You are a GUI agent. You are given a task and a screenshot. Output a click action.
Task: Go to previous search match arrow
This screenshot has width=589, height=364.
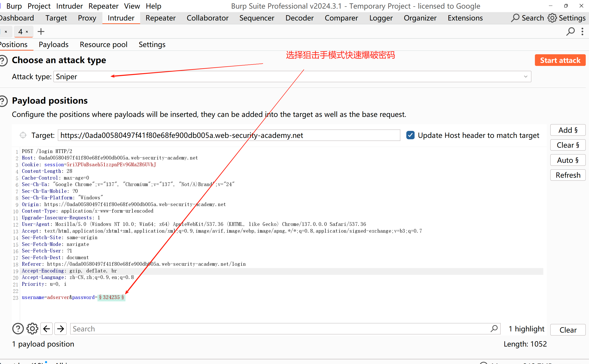coord(46,329)
